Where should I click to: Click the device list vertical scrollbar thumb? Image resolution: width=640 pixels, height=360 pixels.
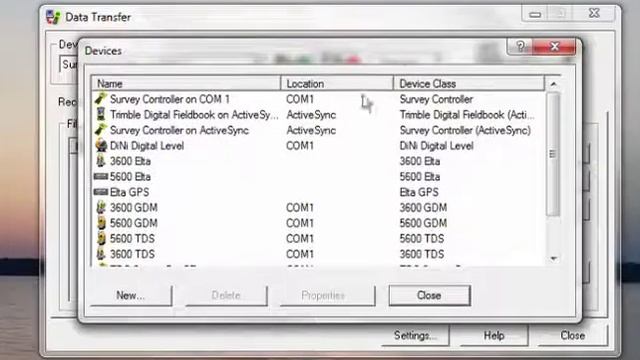point(553,154)
